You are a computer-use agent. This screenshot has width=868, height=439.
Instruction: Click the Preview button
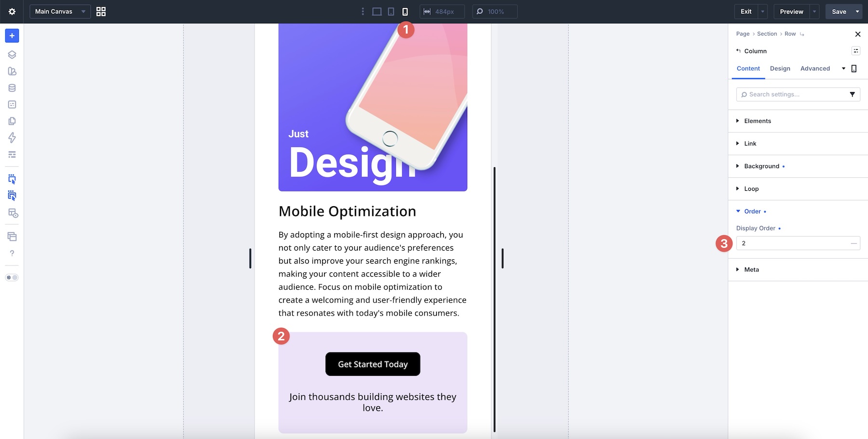click(791, 12)
